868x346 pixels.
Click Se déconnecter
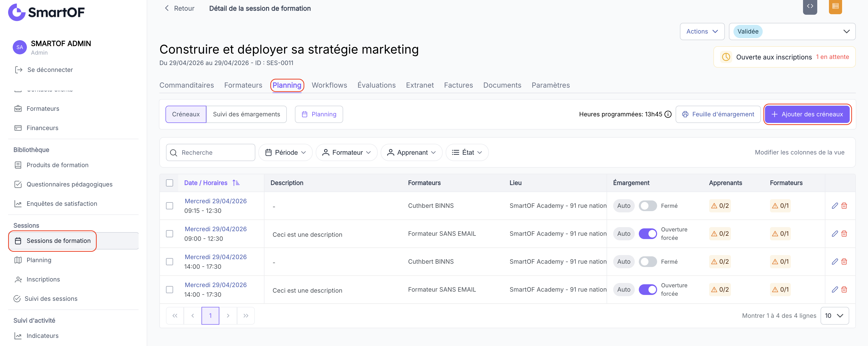[x=44, y=70]
